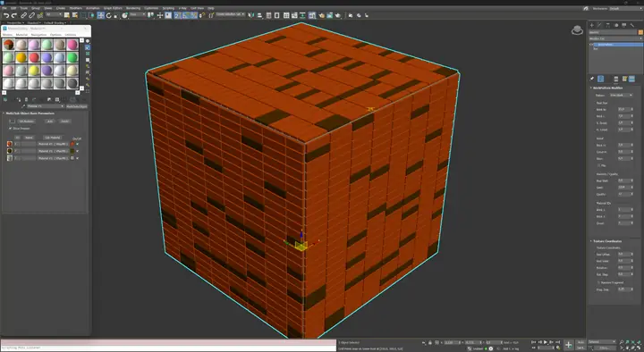Open the Rendering menu

[133, 8]
